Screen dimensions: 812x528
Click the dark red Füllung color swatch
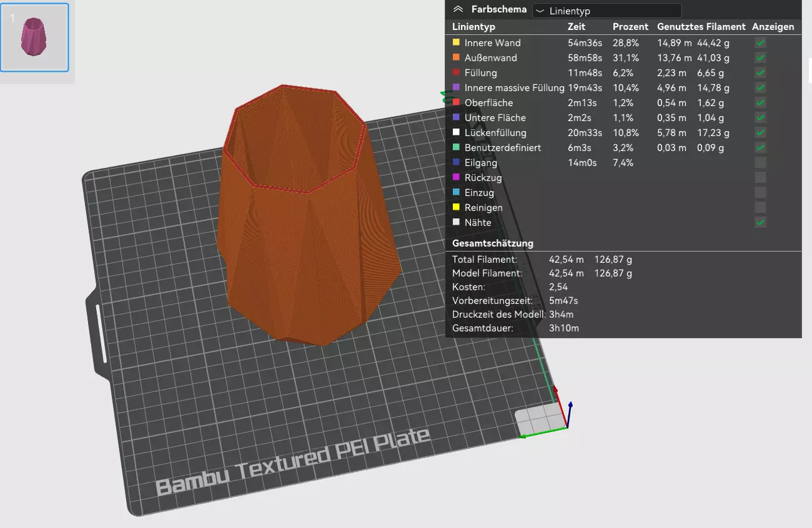point(456,72)
